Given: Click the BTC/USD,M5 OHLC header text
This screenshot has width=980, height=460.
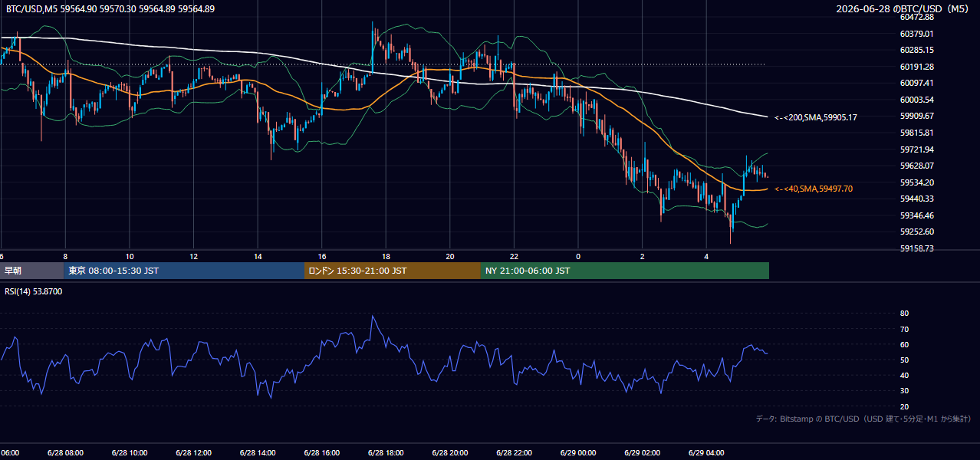Looking at the screenshot, I should 110,9.
